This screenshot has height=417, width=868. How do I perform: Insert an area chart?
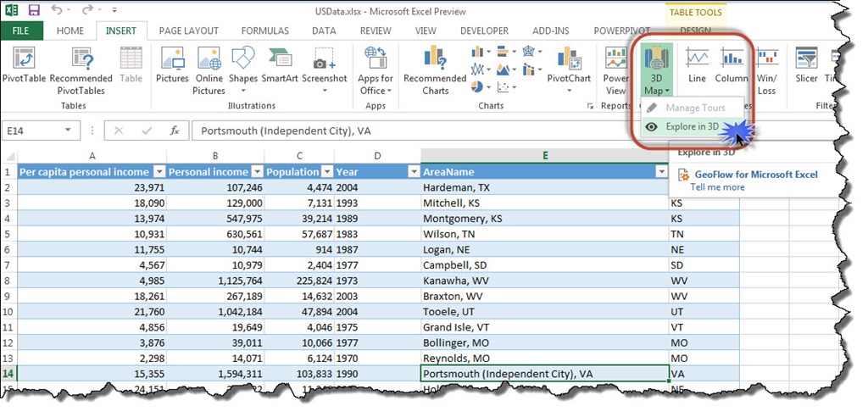pos(506,69)
